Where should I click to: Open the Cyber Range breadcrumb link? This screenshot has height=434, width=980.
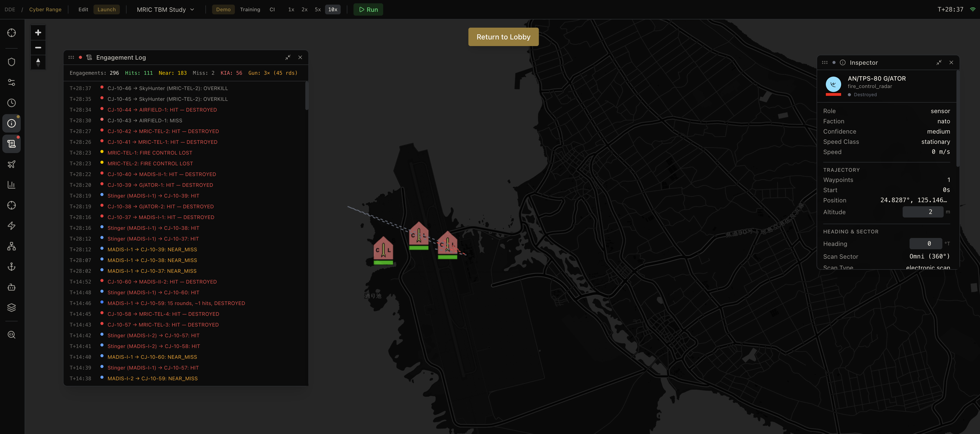click(45, 9)
